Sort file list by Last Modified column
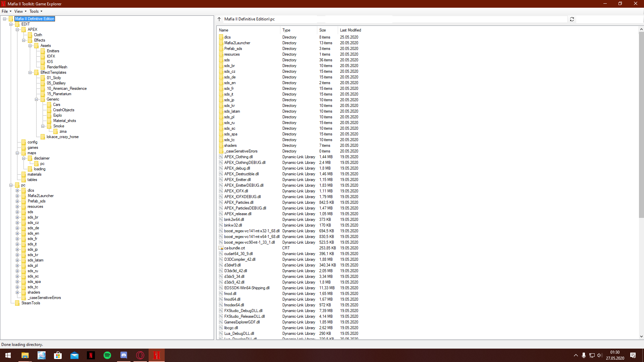This screenshot has width=644, height=362. tap(351, 30)
